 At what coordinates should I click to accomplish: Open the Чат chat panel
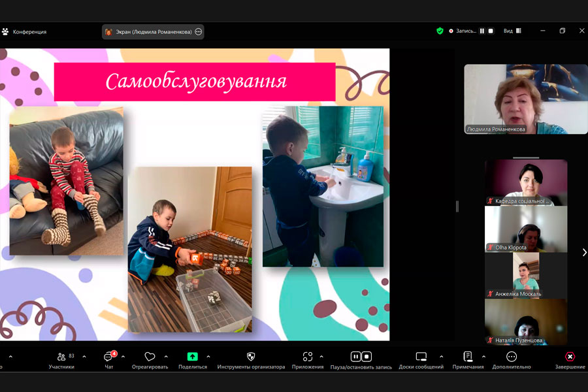[108, 361]
